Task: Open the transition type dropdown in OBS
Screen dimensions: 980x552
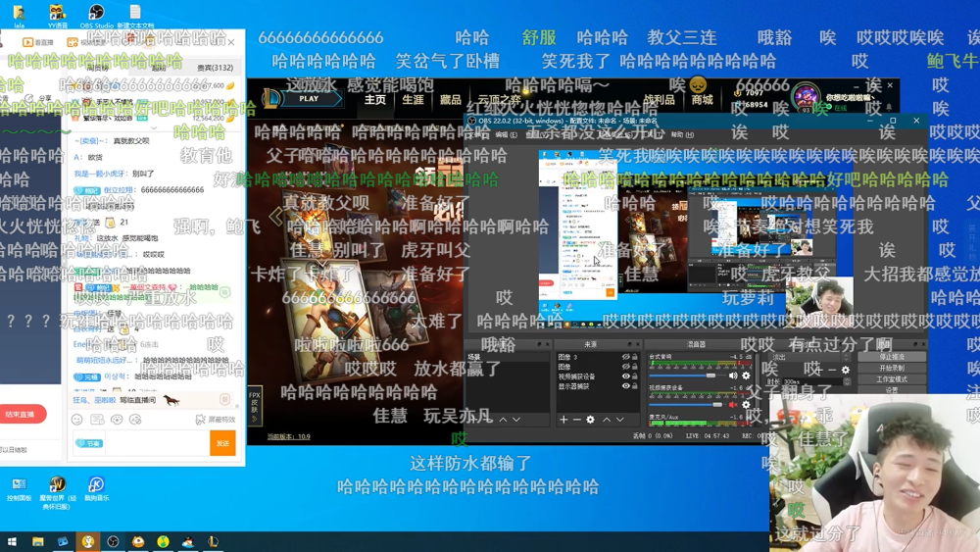Action: tap(808, 357)
